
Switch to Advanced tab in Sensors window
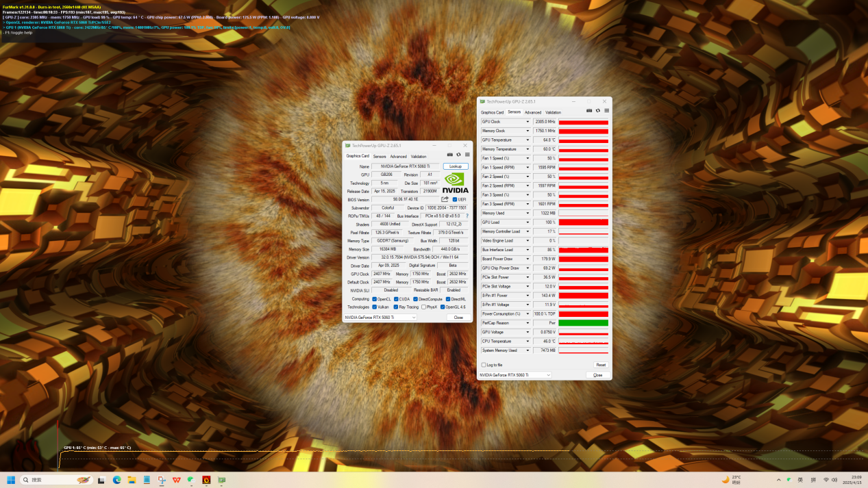[533, 112]
